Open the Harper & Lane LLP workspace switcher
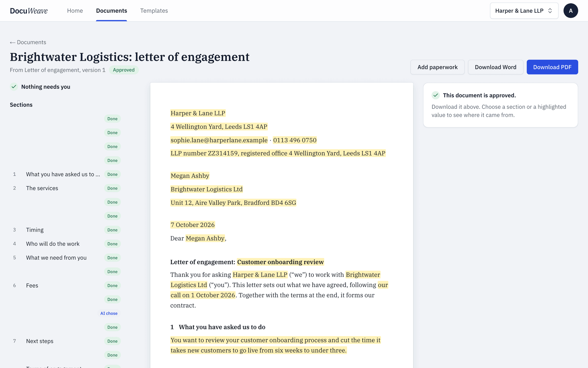Image resolution: width=588 pixels, height=368 pixels. [524, 11]
